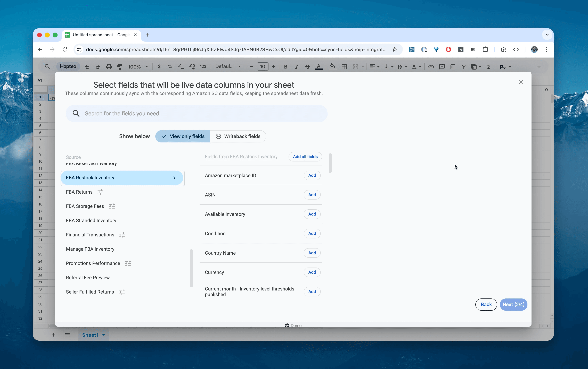Click the source list scrollbar

(191, 268)
